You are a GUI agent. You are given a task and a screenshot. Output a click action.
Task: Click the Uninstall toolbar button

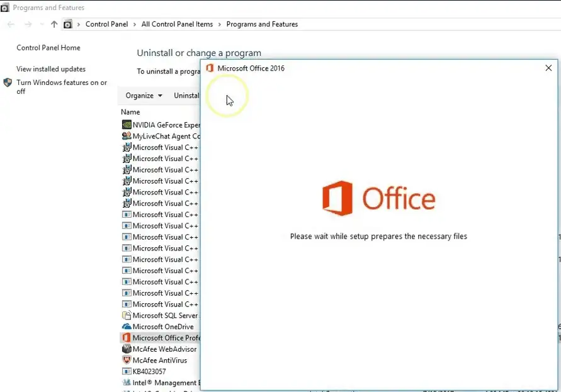tap(186, 96)
